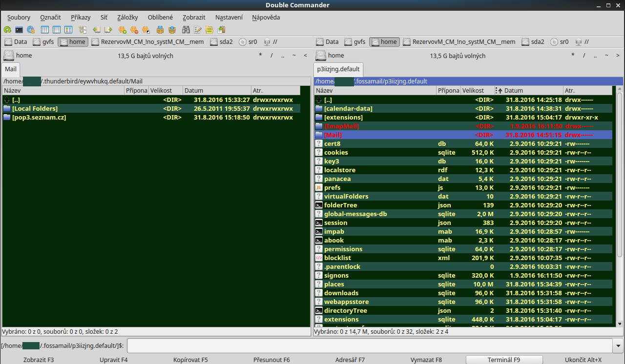Open the Zobrazit menu
This screenshot has width=625, height=364.
pos(194,17)
